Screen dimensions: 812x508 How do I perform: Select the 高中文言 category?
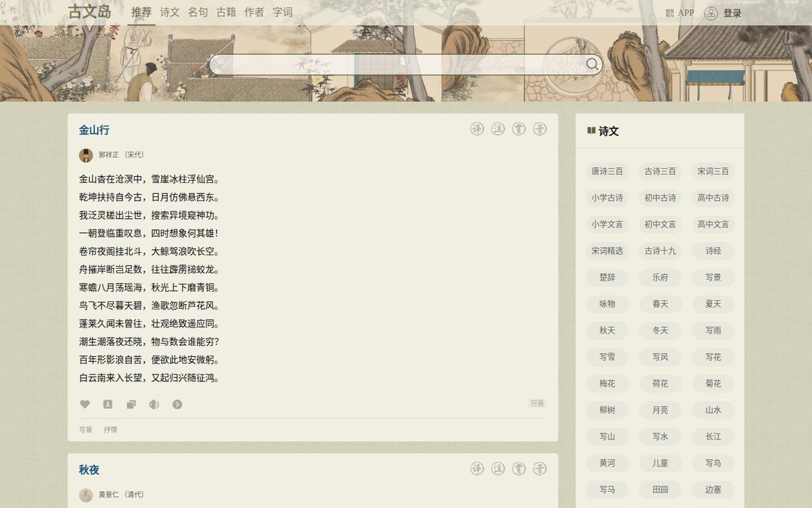[x=713, y=224]
